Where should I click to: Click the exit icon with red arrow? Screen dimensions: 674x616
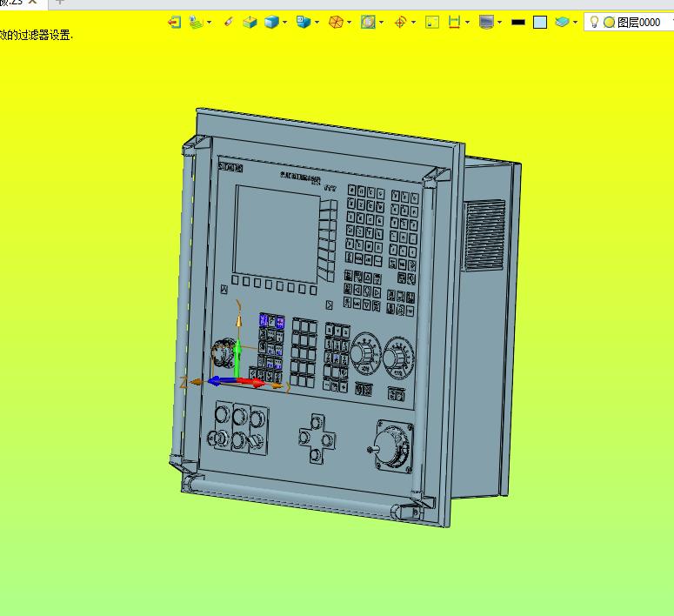click(x=175, y=22)
